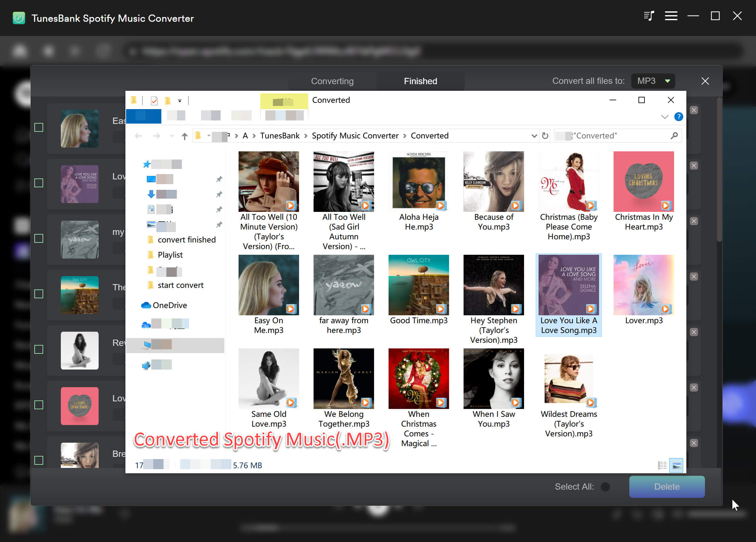Select Good Time.mp3 file

[419, 290]
